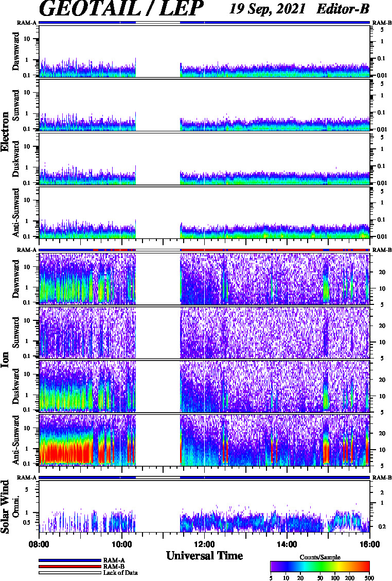The width and height of the screenshot is (392, 581).
Task: Select the Electron Dawnward panel label
Action: tap(16, 52)
